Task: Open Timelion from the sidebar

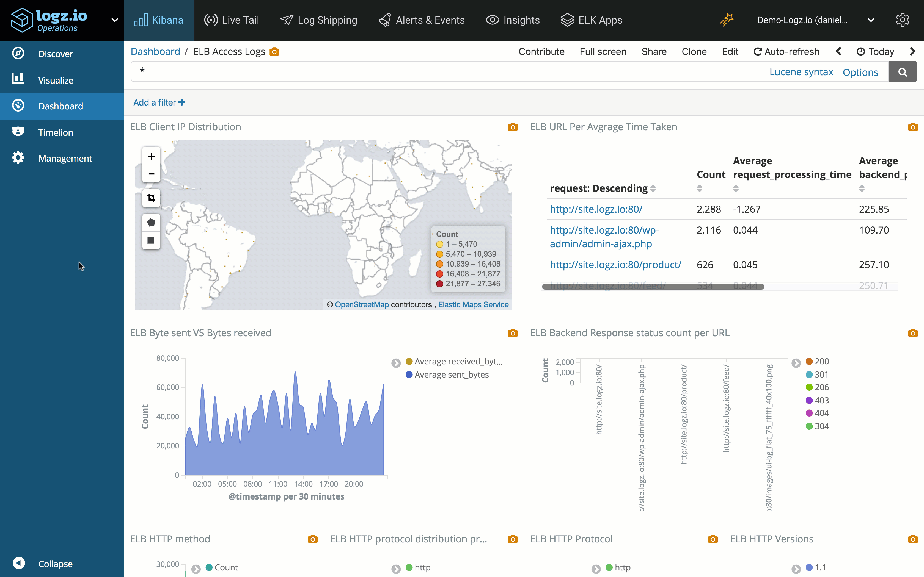Action: (56, 132)
